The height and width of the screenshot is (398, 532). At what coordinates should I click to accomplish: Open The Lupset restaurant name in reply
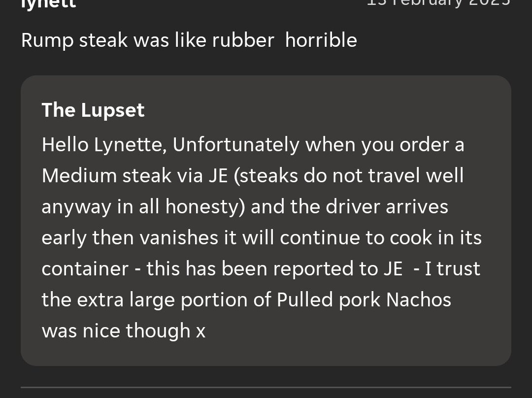[93, 110]
